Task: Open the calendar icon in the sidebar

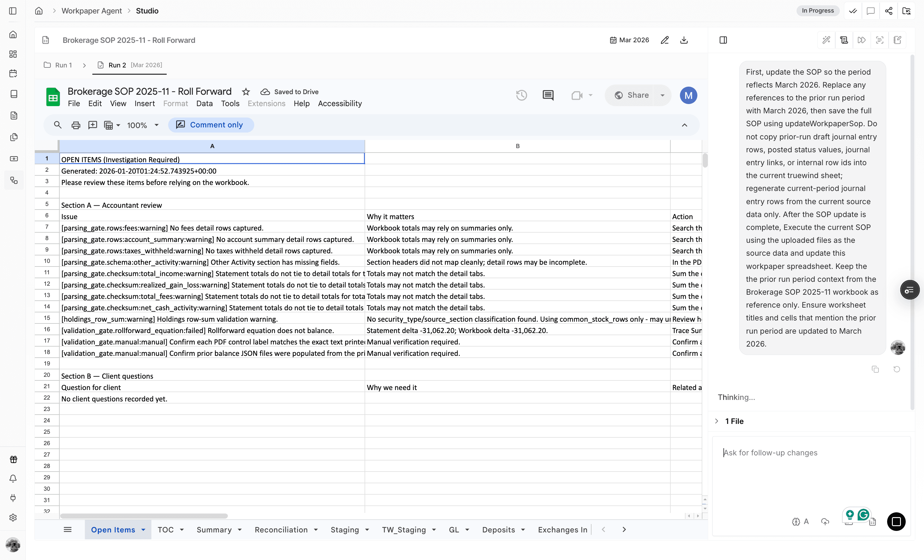Action: pyautogui.click(x=13, y=73)
